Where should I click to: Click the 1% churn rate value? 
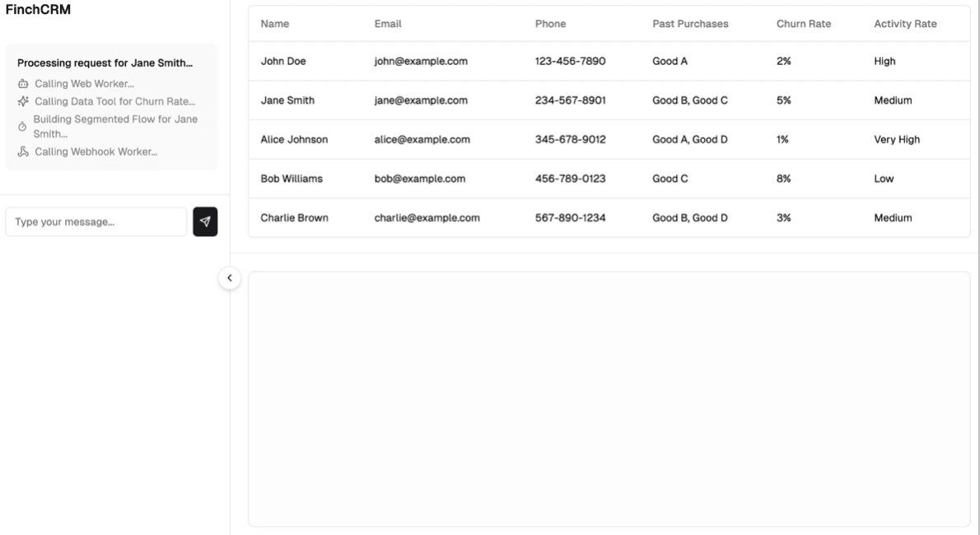click(x=782, y=139)
